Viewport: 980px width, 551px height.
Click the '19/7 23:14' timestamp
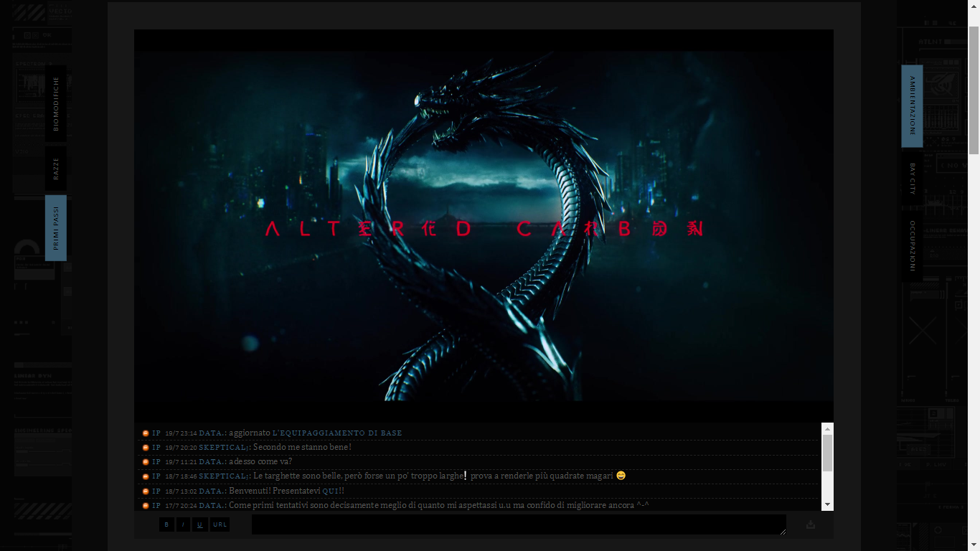181,433
